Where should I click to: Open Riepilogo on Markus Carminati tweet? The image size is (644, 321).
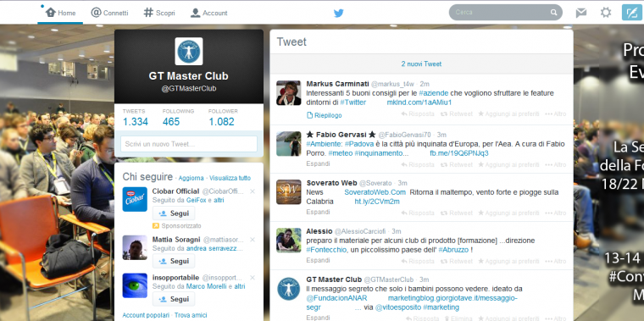(325, 115)
